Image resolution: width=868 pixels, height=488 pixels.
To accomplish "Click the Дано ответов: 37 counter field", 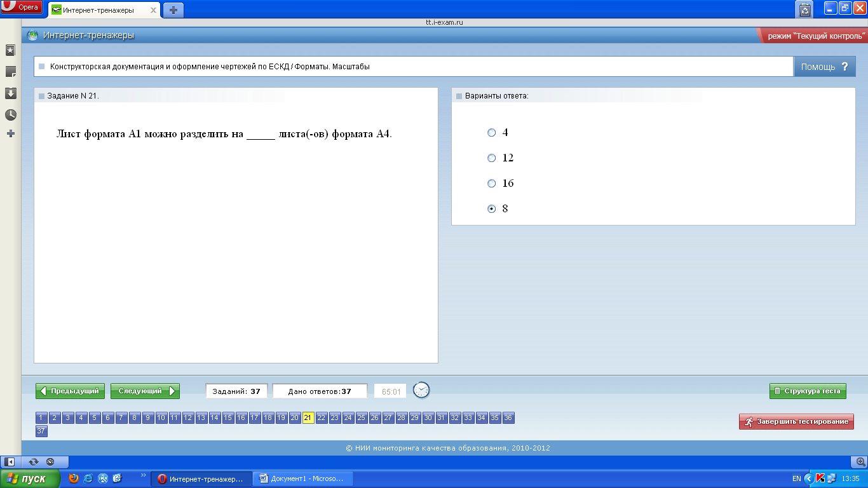I will click(x=320, y=391).
